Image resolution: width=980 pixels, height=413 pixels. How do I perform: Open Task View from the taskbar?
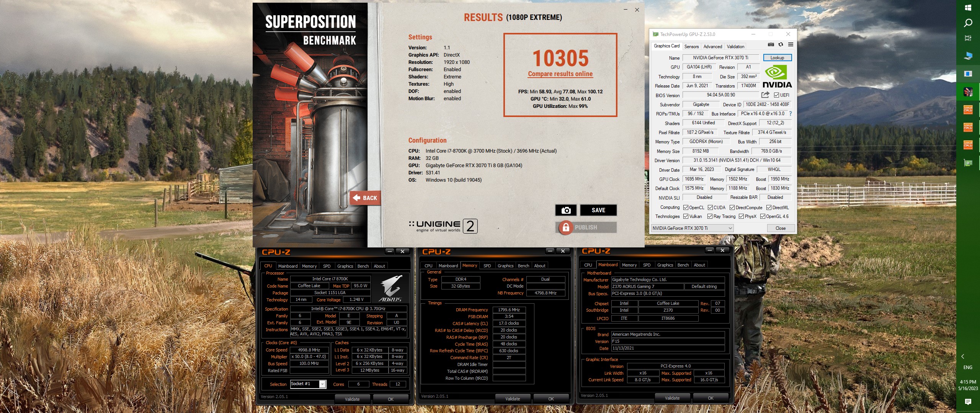[x=968, y=38]
